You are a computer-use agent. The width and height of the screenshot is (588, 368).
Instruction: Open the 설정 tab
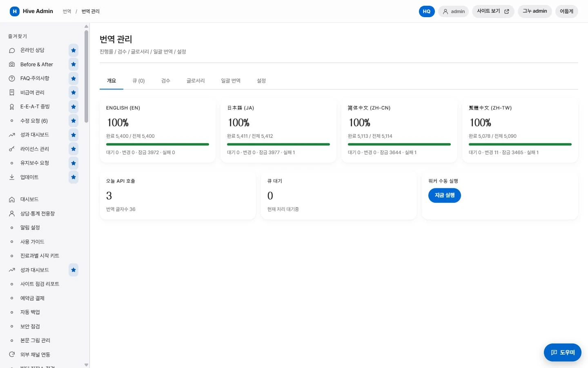(x=261, y=81)
